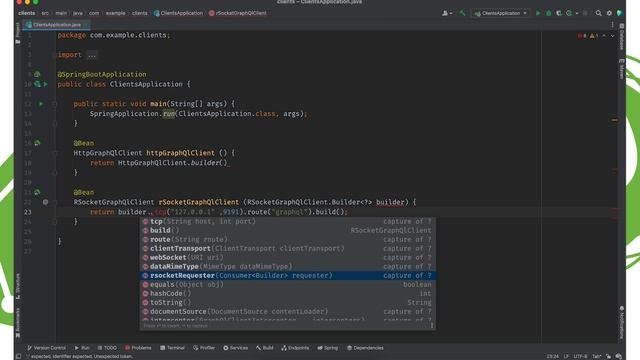Expand more run options dropdown arrow
This screenshot has height=360, width=640.
(x=577, y=13)
